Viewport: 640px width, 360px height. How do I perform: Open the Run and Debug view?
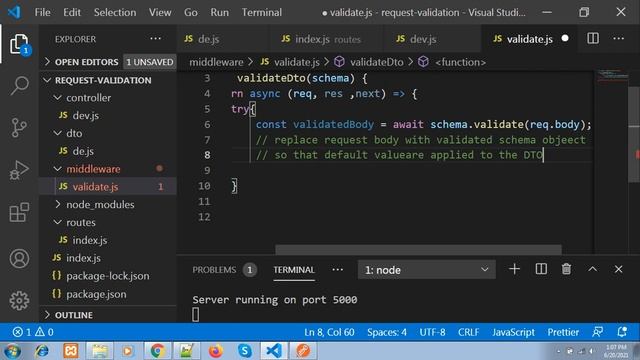click(19, 170)
